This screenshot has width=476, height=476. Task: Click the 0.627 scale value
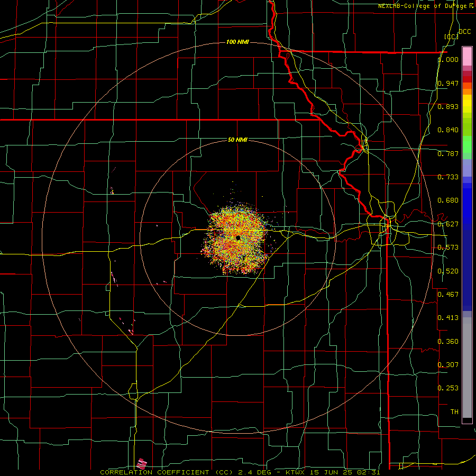[x=448, y=224]
